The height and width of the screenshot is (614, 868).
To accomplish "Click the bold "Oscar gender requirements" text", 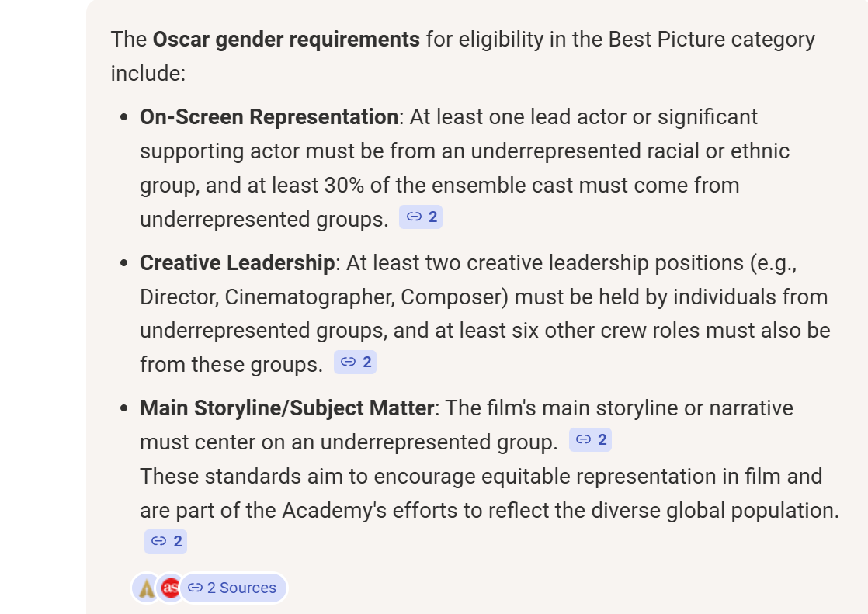I will click(286, 40).
